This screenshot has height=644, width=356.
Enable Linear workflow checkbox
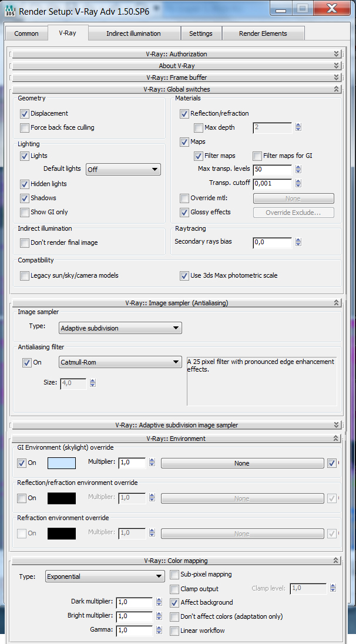pos(174,631)
